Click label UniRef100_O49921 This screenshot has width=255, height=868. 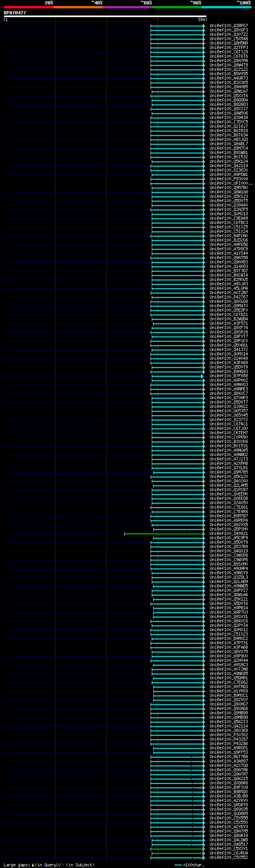click(x=229, y=533)
